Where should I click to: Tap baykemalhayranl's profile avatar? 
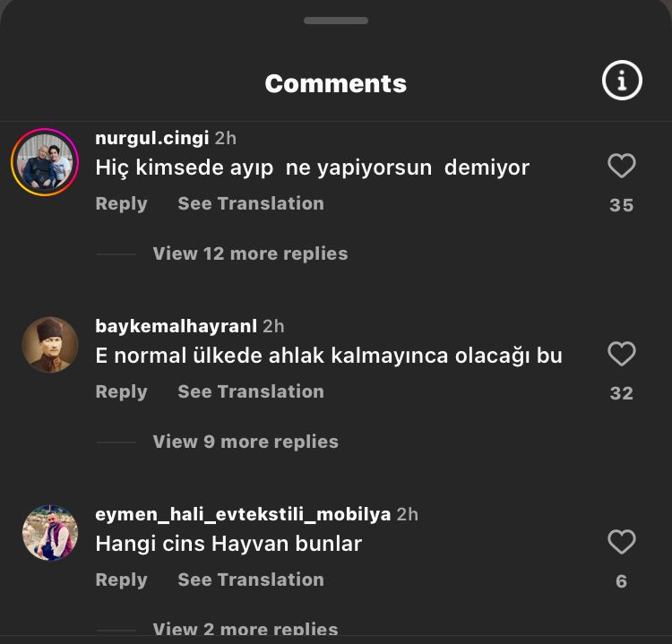[50, 345]
